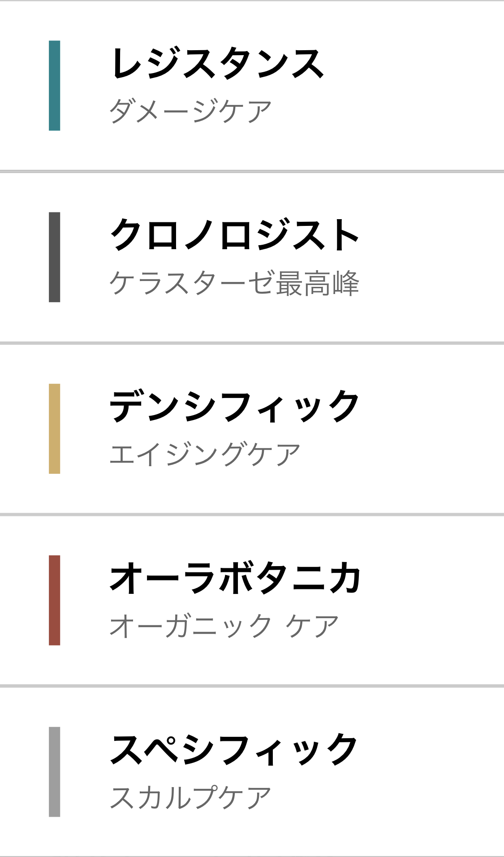The height and width of the screenshot is (857, 504).
Task: Tap the empty row area right of レジスタンス
Action: coord(414,86)
